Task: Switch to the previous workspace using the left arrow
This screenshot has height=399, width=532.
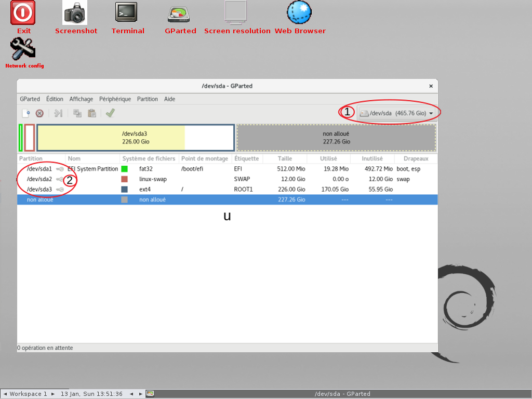Action: (x=5, y=394)
